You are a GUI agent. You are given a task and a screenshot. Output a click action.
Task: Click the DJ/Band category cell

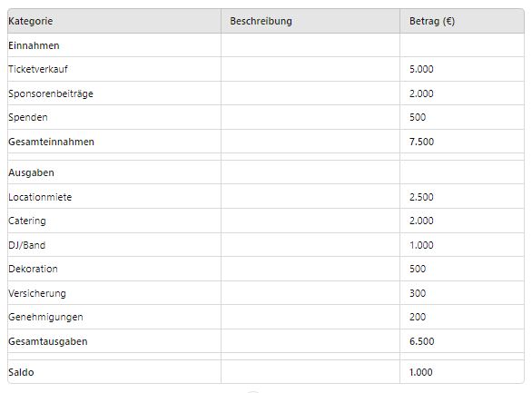coord(114,245)
